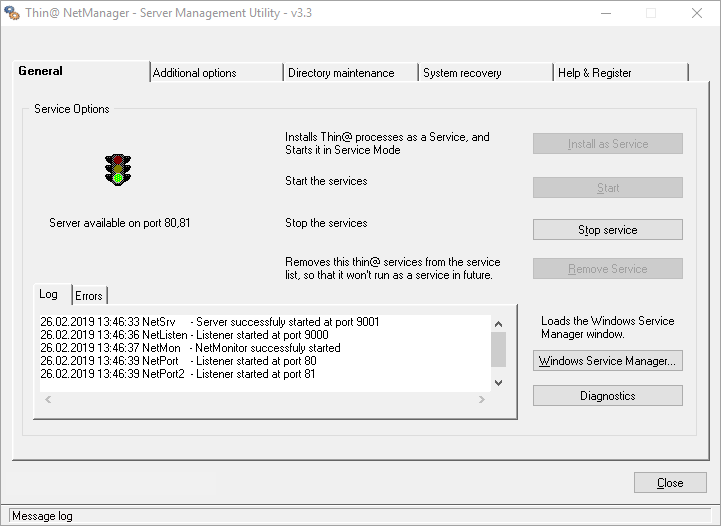This screenshot has height=526, width=721.
Task: Select log line 'Server successfuly started at port 9001'
Action: tap(210, 322)
